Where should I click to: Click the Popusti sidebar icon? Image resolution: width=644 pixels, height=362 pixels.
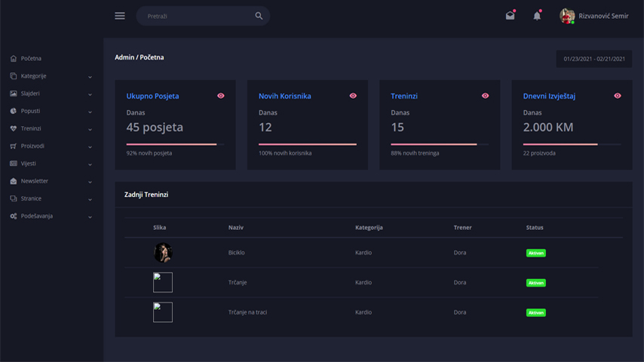(x=14, y=111)
